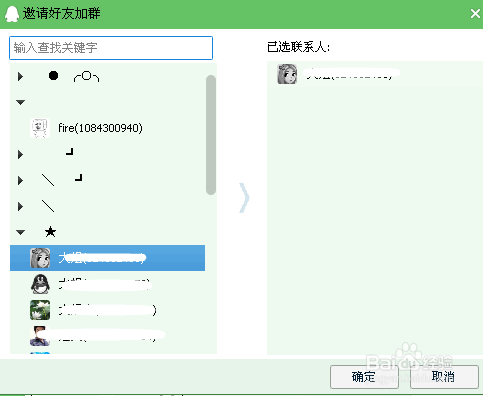Viewport: 483px width, 396px height.
Task: Click the 取消 cancel button
Action: click(x=444, y=377)
